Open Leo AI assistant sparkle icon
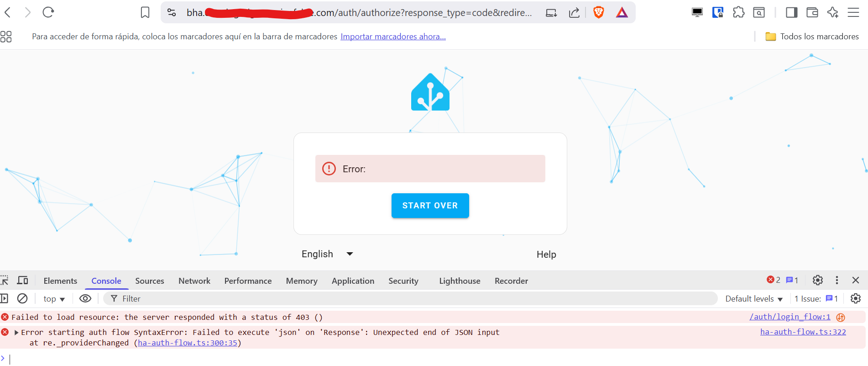Viewport: 868px width, 366px height. click(x=833, y=12)
